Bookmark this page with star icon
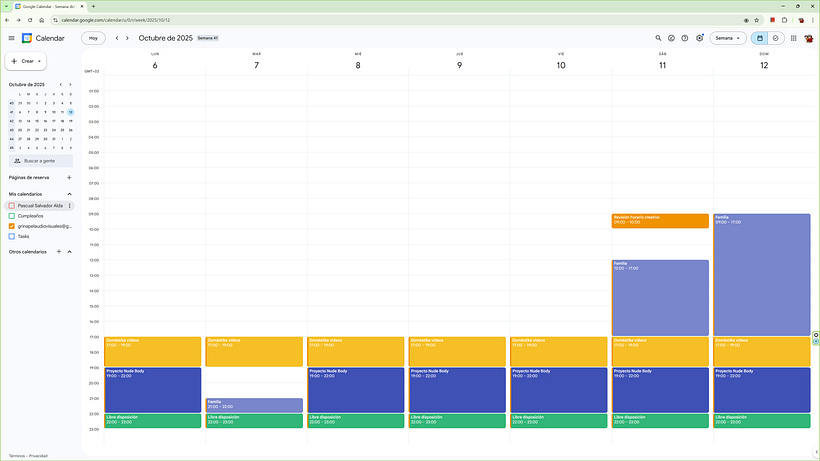The width and height of the screenshot is (820, 461). (x=758, y=19)
